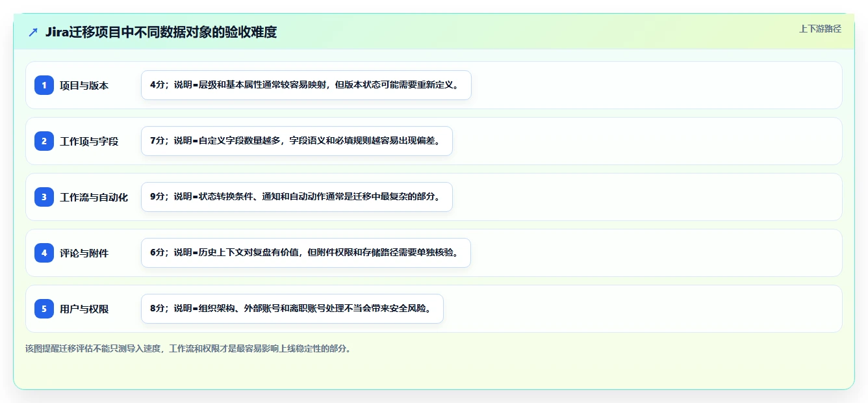Image resolution: width=868 pixels, height=403 pixels.
Task: Open the 6分 description box about 附件权限
Action: point(305,253)
